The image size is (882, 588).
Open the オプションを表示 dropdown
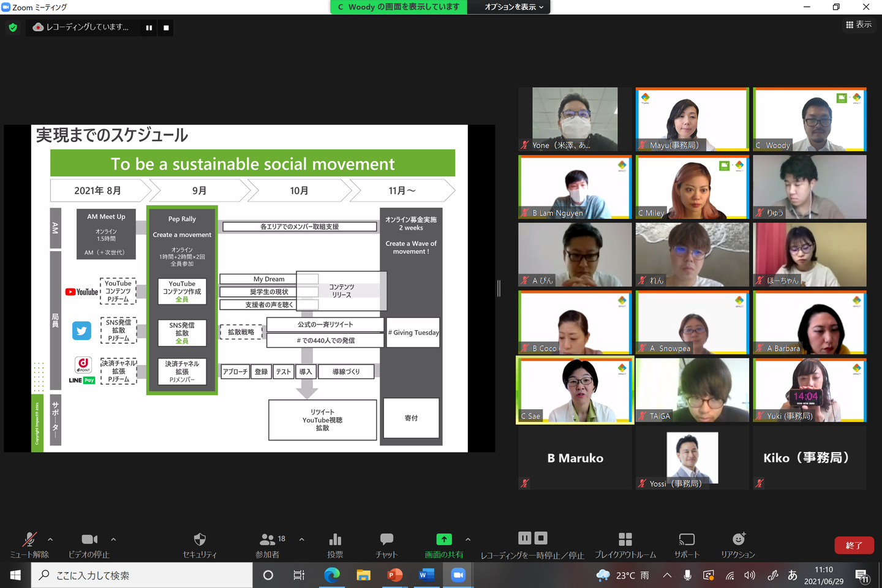coord(514,7)
